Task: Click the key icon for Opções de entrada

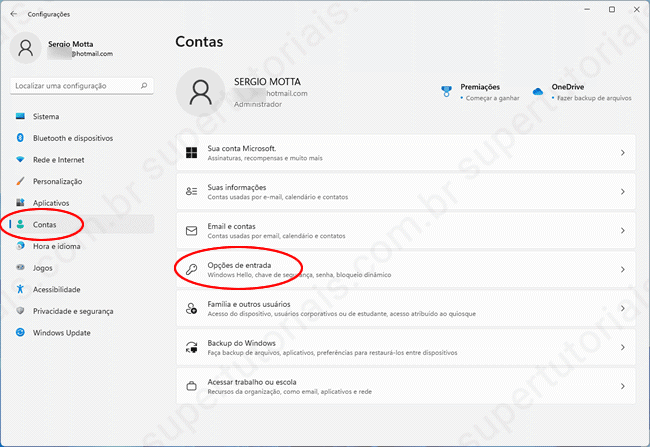Action: (191, 269)
